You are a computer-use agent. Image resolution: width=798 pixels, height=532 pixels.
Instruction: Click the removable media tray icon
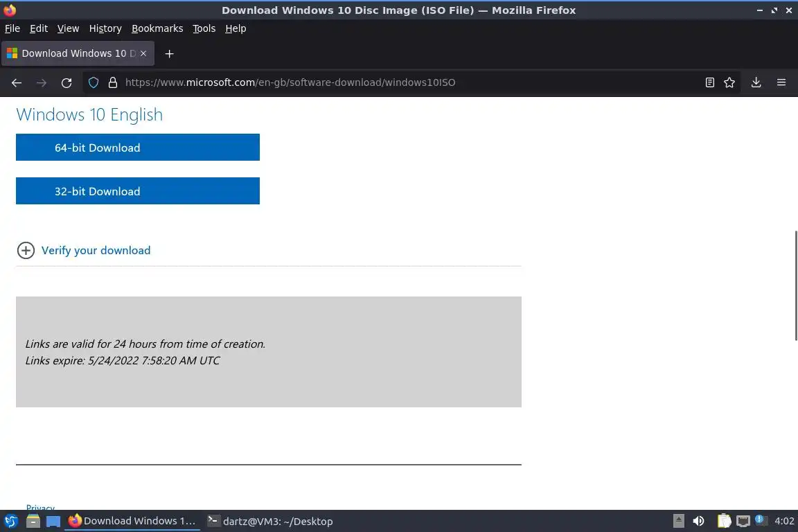(678, 522)
